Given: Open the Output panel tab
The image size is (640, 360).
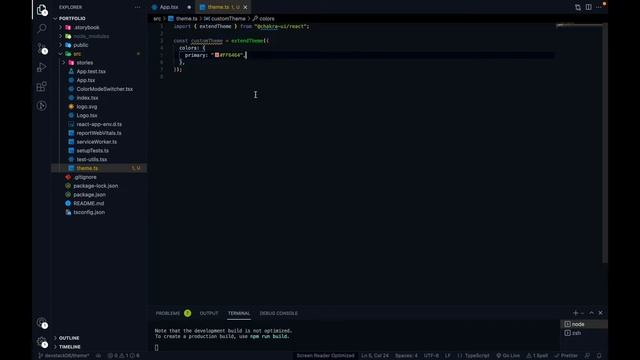Looking at the screenshot, I should point(209,313).
